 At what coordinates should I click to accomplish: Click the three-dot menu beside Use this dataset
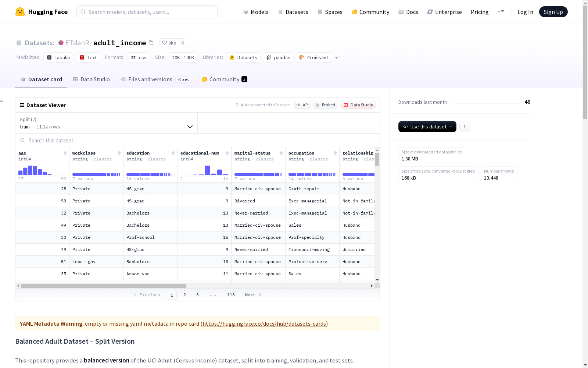coord(465,127)
